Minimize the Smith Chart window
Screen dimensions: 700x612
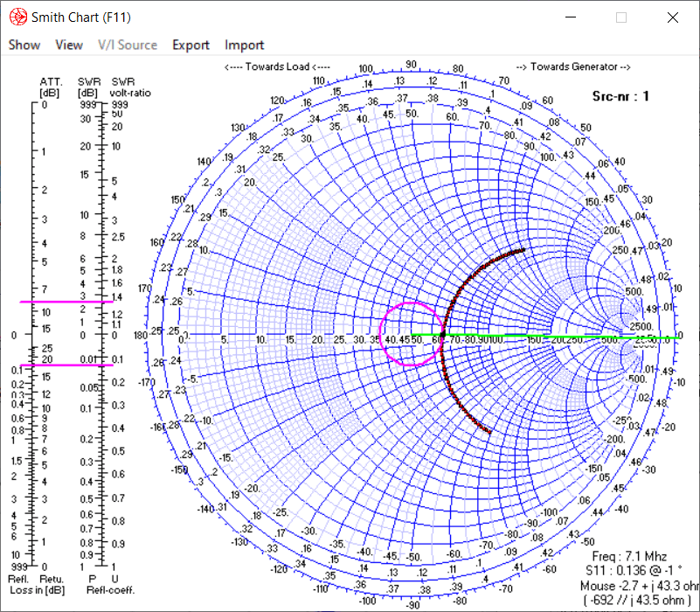571,17
